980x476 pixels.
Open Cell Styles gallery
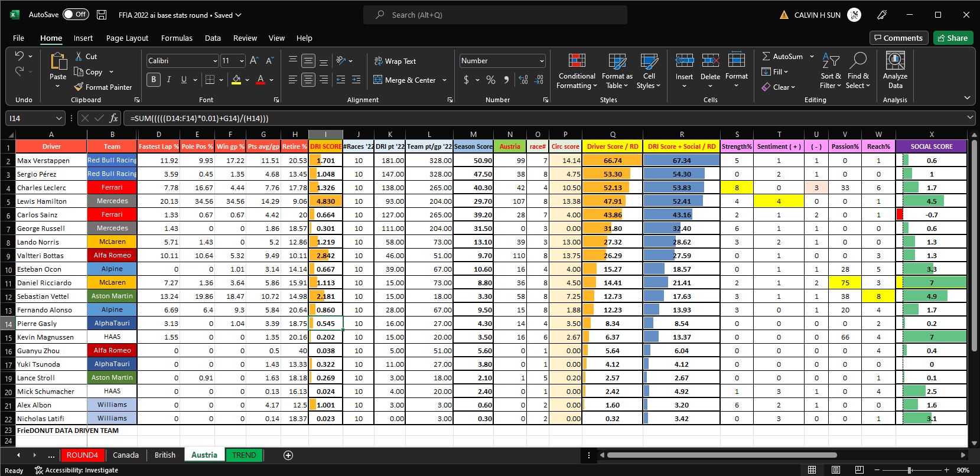(649, 71)
